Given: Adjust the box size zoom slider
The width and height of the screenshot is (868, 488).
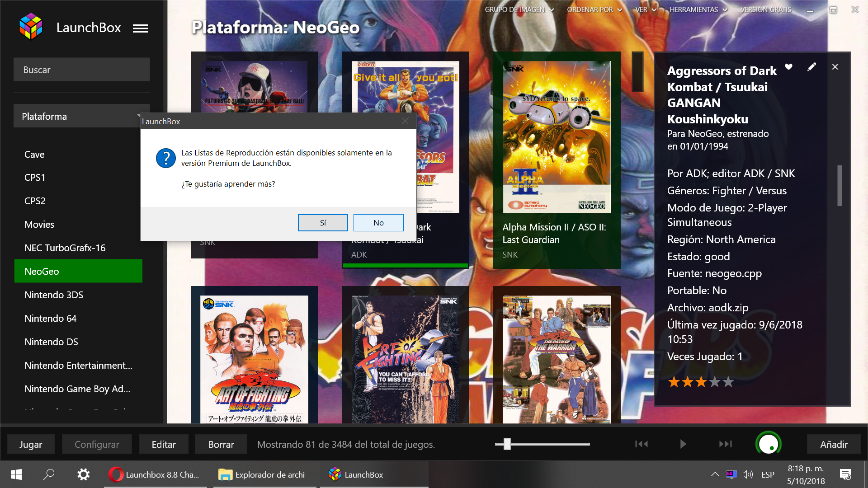Looking at the screenshot, I should pos(507,444).
